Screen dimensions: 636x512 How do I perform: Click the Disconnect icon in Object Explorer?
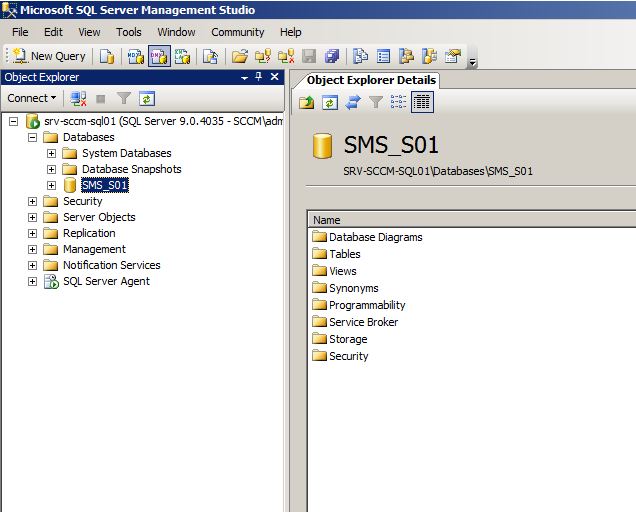(78, 99)
